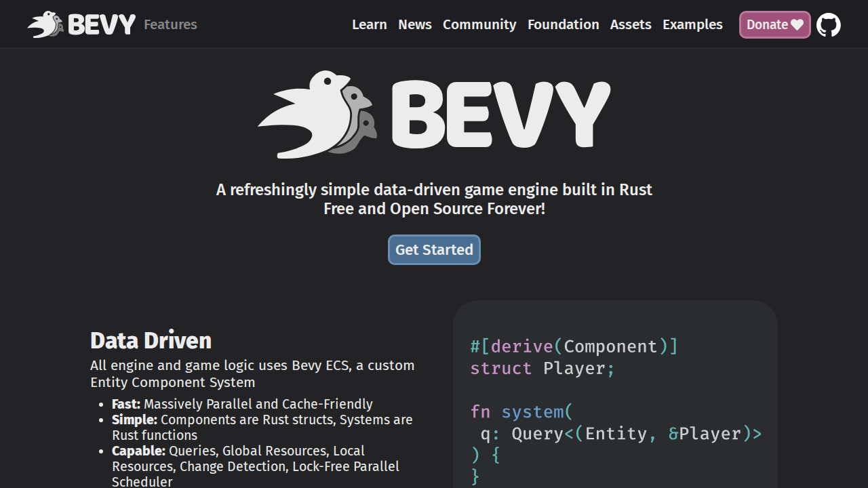Click the heart icon on Donate button
Screen dimensions: 868x488
point(797,25)
